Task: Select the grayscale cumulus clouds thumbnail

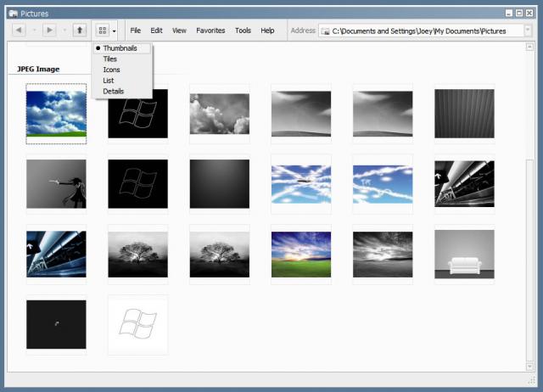Action: 220,114
